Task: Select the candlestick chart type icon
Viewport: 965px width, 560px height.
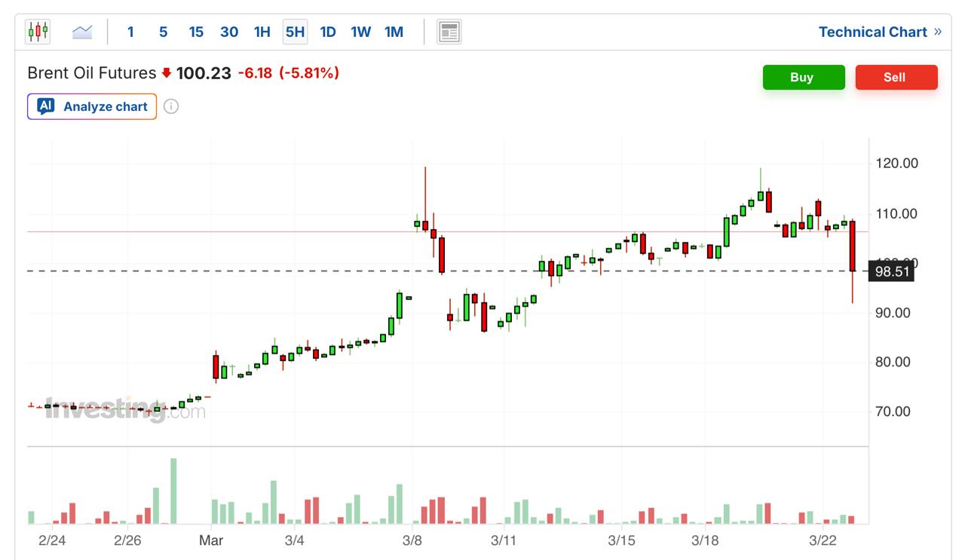Action: 38,32
